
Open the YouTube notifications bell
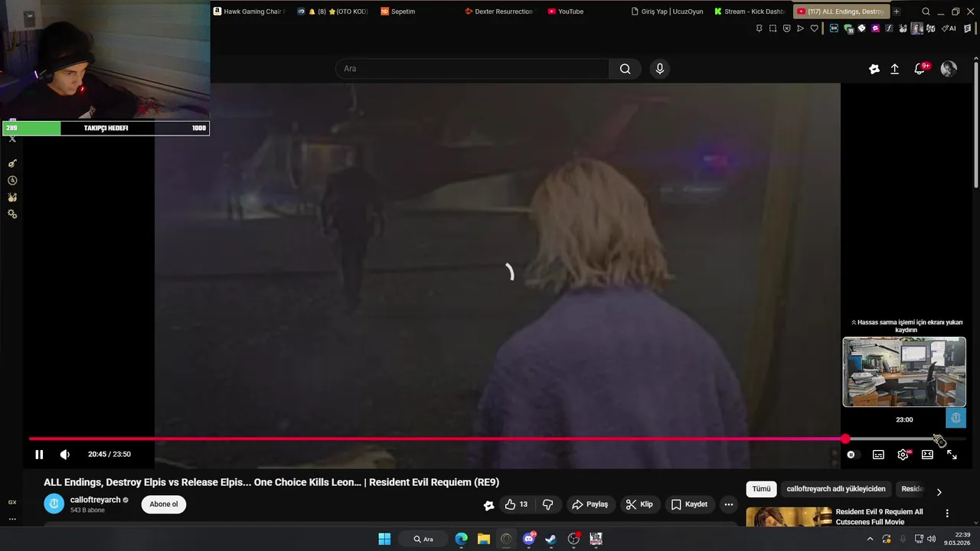point(920,69)
